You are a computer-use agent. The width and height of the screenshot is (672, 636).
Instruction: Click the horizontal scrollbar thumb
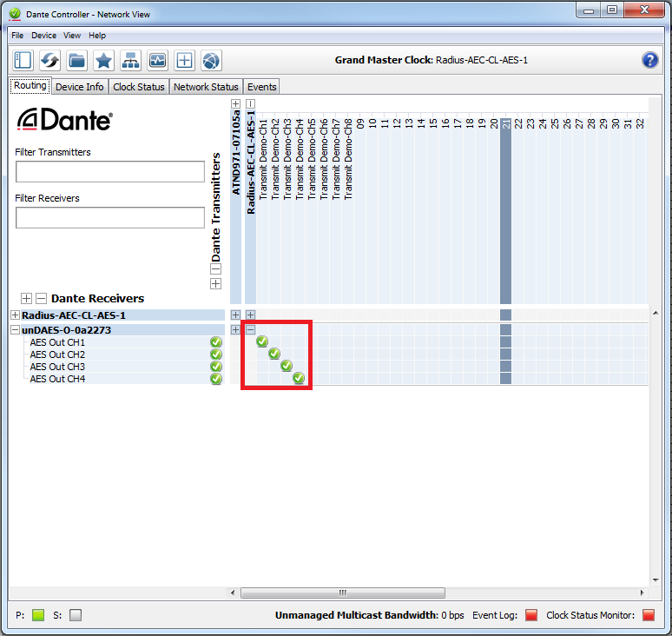(x=343, y=593)
